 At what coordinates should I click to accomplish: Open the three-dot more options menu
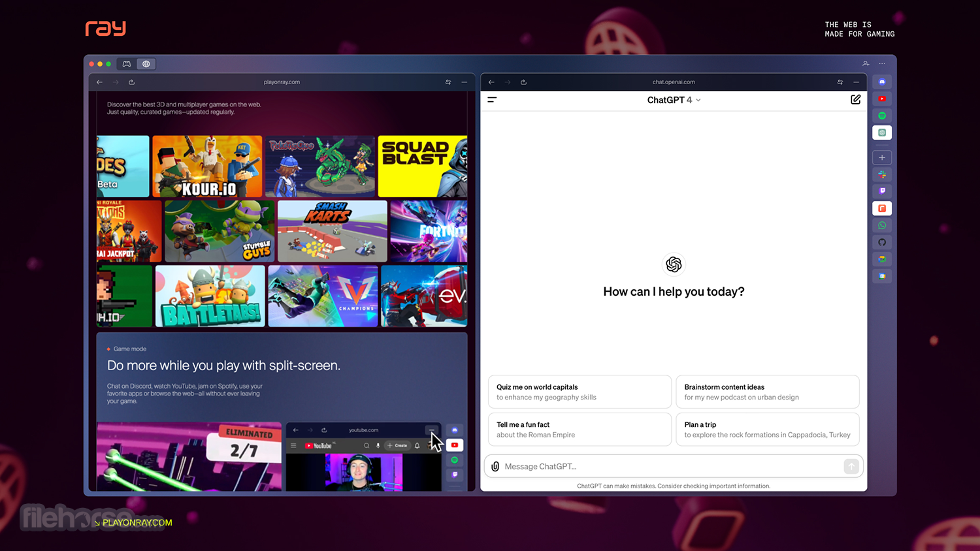[882, 64]
